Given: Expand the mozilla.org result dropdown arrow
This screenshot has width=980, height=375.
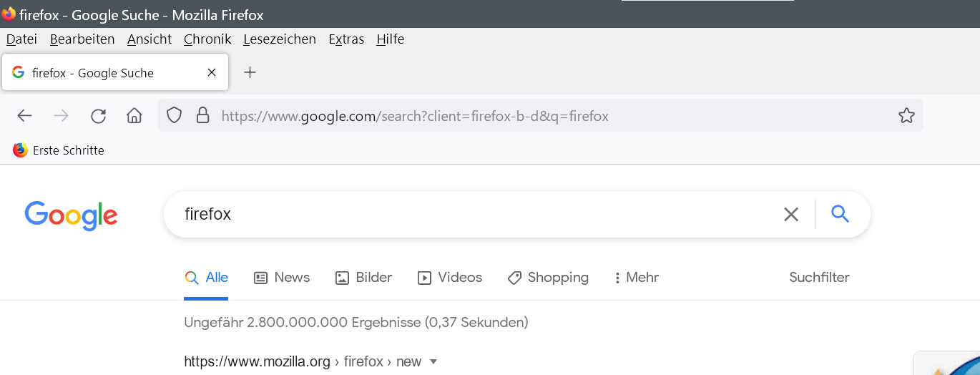Looking at the screenshot, I should tap(433, 361).
